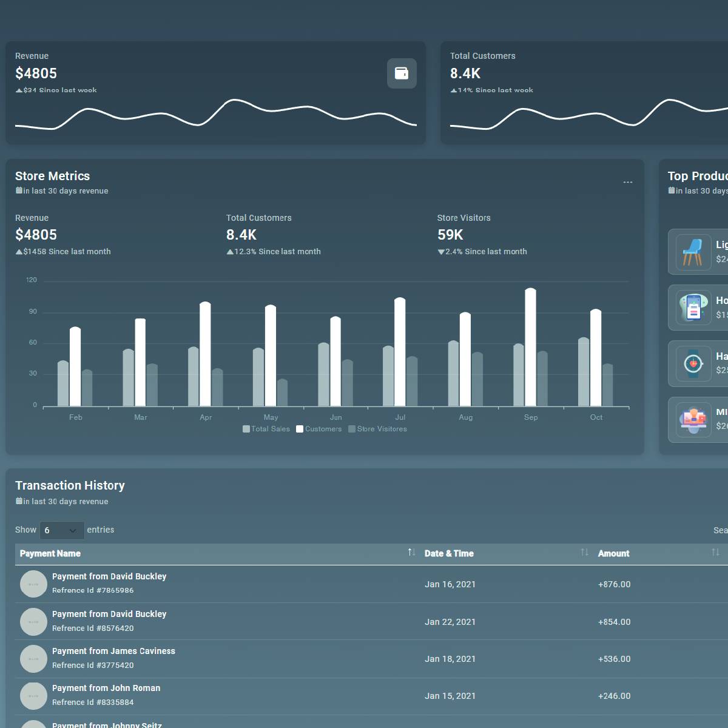Toggle Customers series in chart legend
The image size is (728, 728).
(319, 429)
